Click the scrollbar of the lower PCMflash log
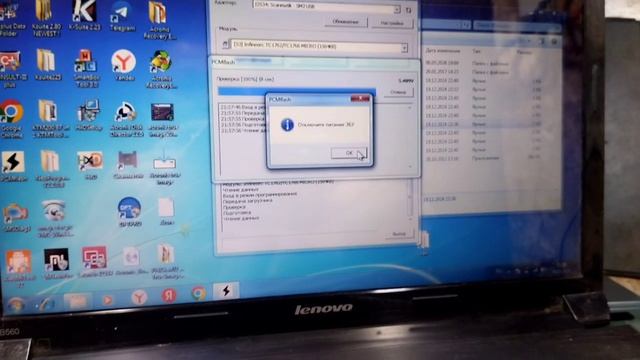The width and height of the screenshot is (640, 360). [411, 202]
